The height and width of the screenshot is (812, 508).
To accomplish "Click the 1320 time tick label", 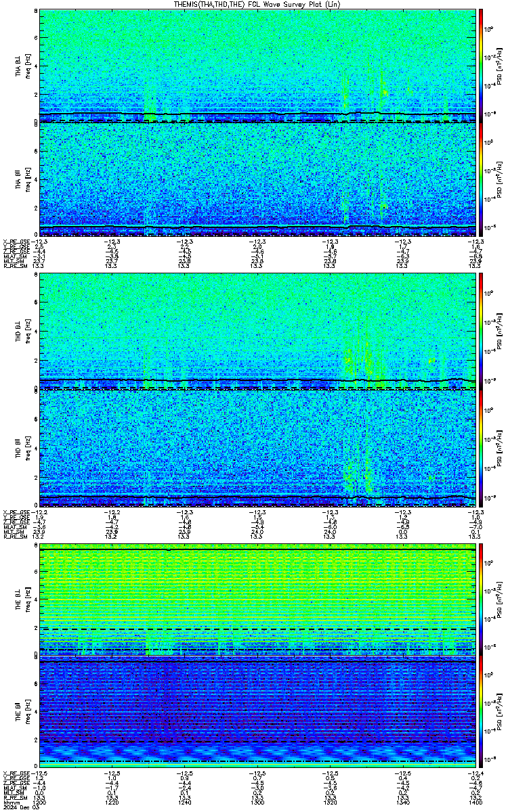I will coord(330,802).
